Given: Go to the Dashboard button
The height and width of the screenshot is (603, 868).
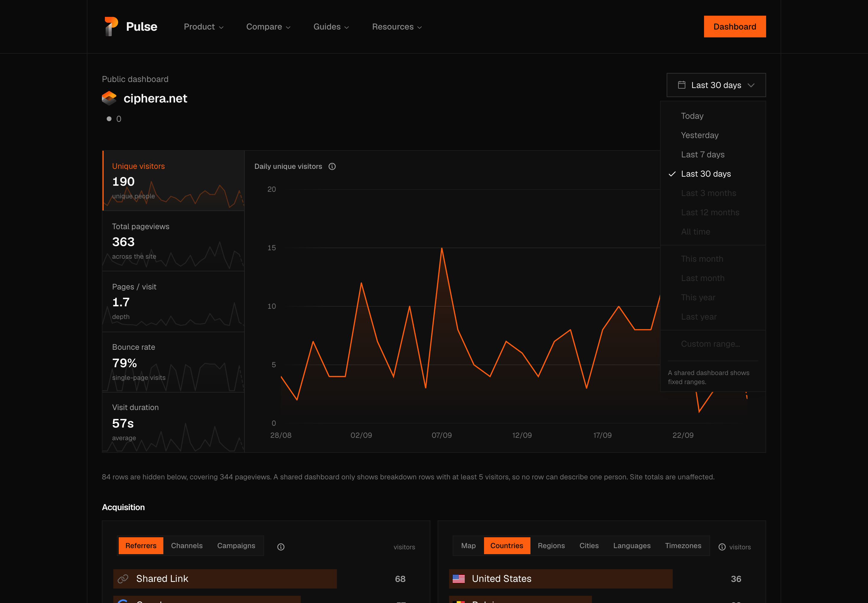Looking at the screenshot, I should coord(735,27).
